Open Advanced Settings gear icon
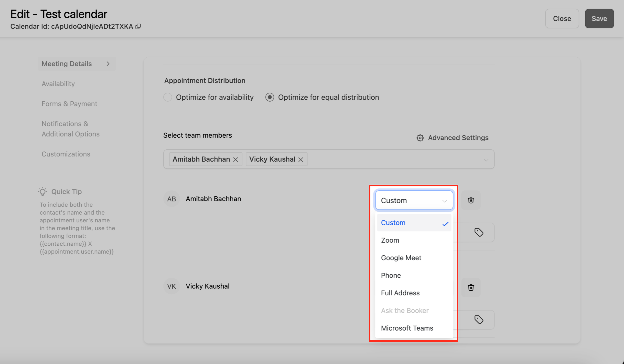This screenshot has width=624, height=364. click(x=420, y=138)
